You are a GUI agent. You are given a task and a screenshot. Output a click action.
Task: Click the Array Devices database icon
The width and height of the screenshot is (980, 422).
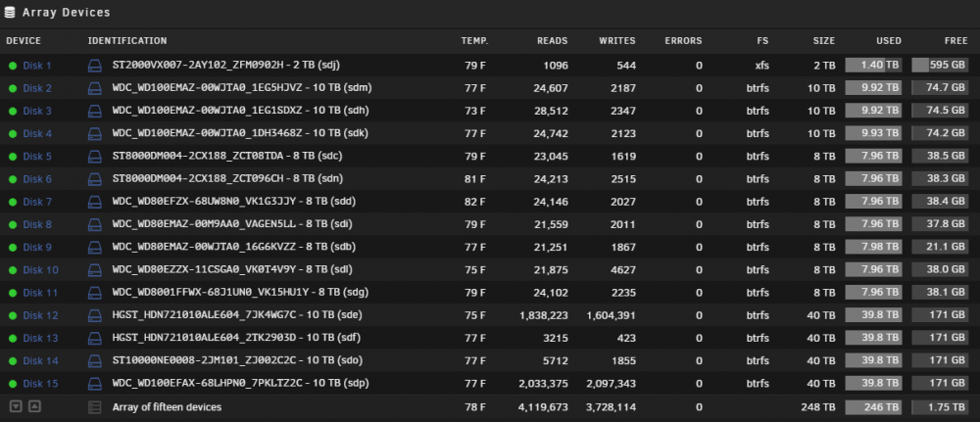10,13
